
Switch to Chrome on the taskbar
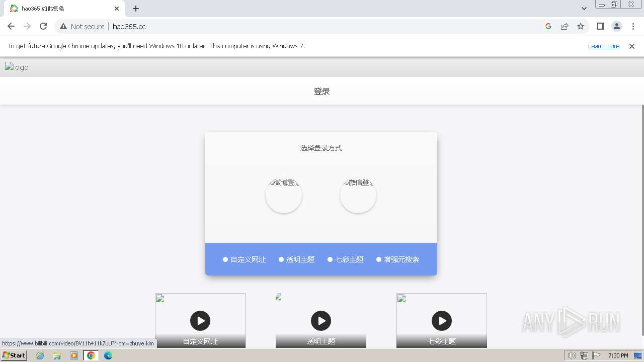[91, 355]
